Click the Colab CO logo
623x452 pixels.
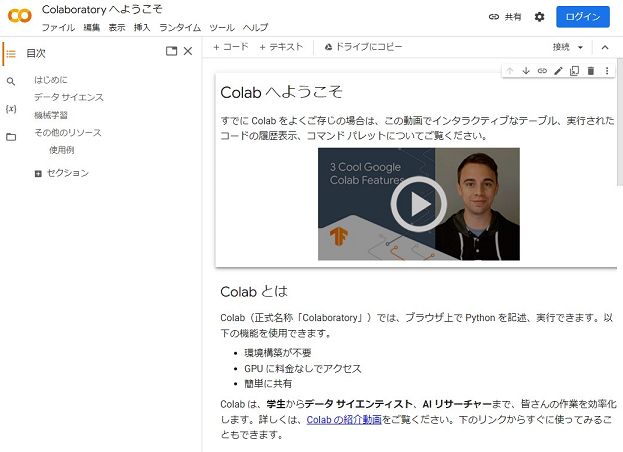click(19, 16)
